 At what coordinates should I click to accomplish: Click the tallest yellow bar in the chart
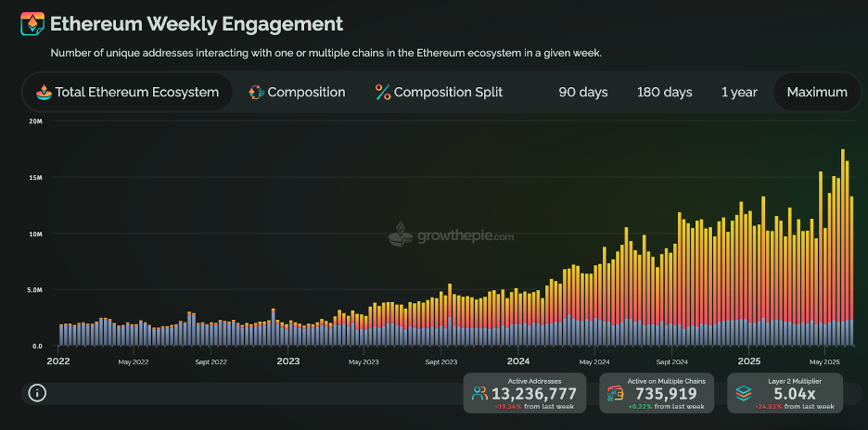click(x=842, y=232)
